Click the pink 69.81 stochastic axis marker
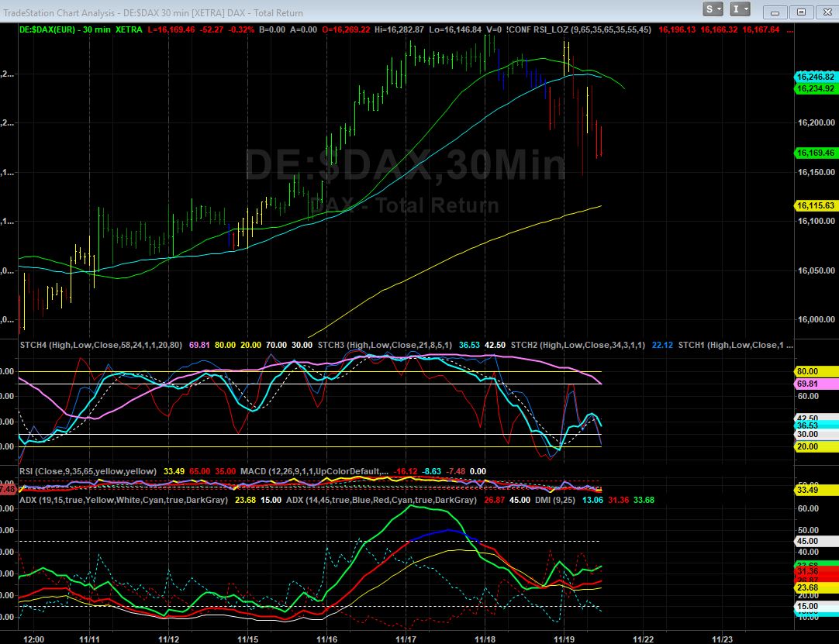This screenshot has width=839, height=644. click(816, 384)
